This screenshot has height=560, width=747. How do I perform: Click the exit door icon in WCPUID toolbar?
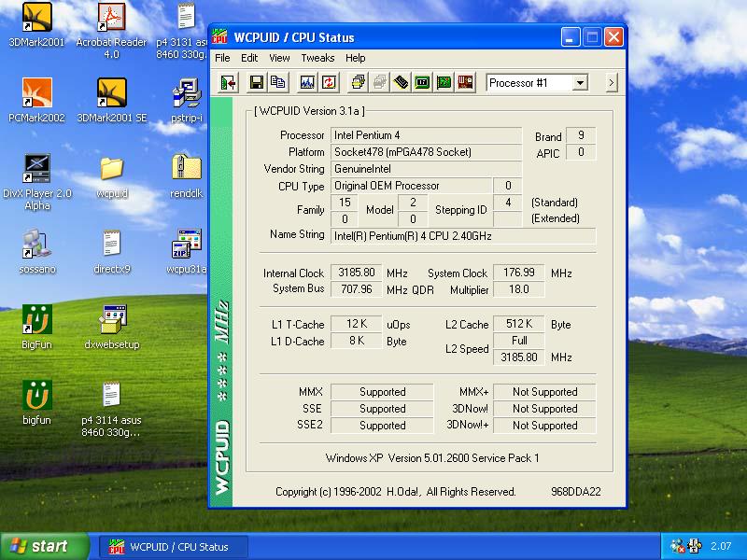click(x=228, y=83)
